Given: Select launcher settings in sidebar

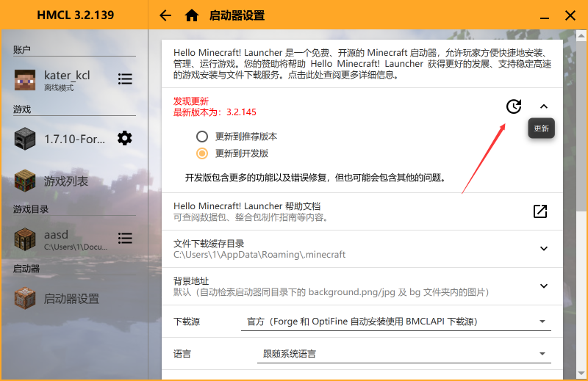Looking at the screenshot, I should pyautogui.click(x=71, y=299).
